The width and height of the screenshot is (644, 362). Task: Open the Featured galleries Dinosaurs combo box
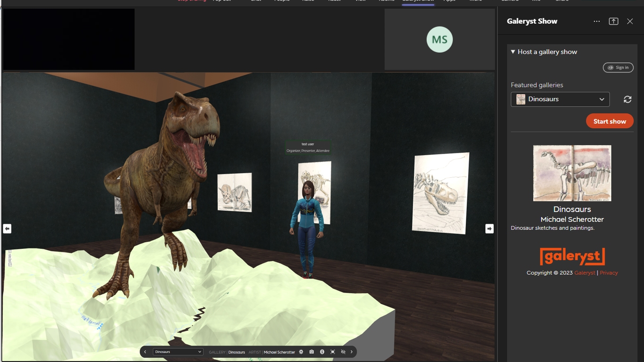coord(560,99)
